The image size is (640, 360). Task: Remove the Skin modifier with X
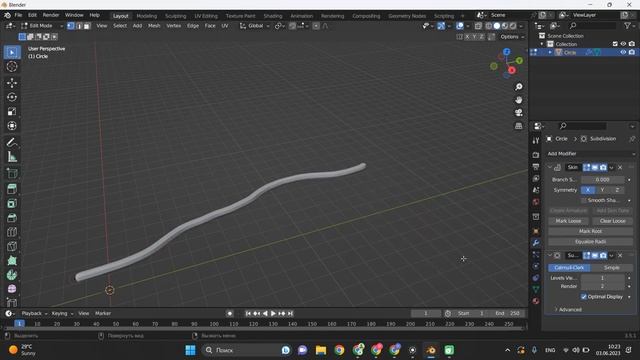(620, 167)
